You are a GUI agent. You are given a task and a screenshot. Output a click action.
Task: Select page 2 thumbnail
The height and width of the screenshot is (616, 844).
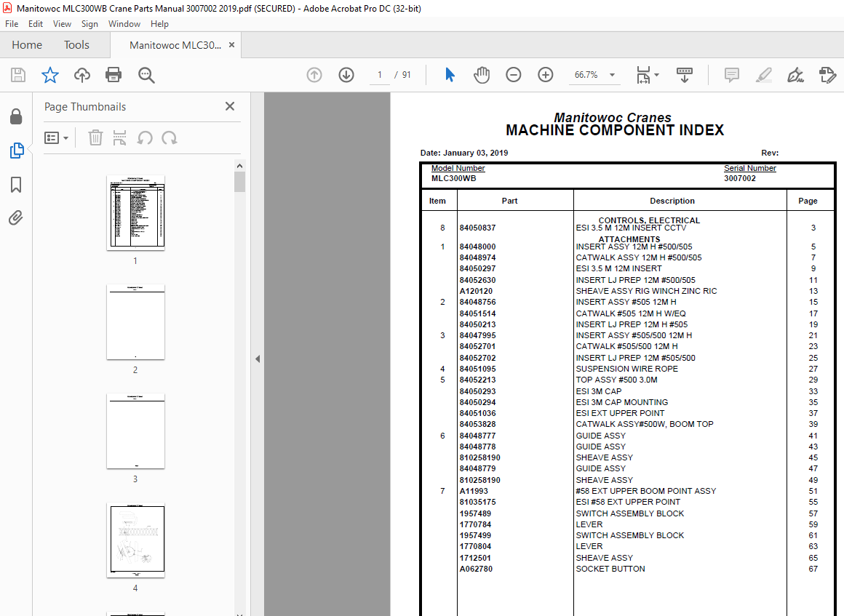[135, 321]
